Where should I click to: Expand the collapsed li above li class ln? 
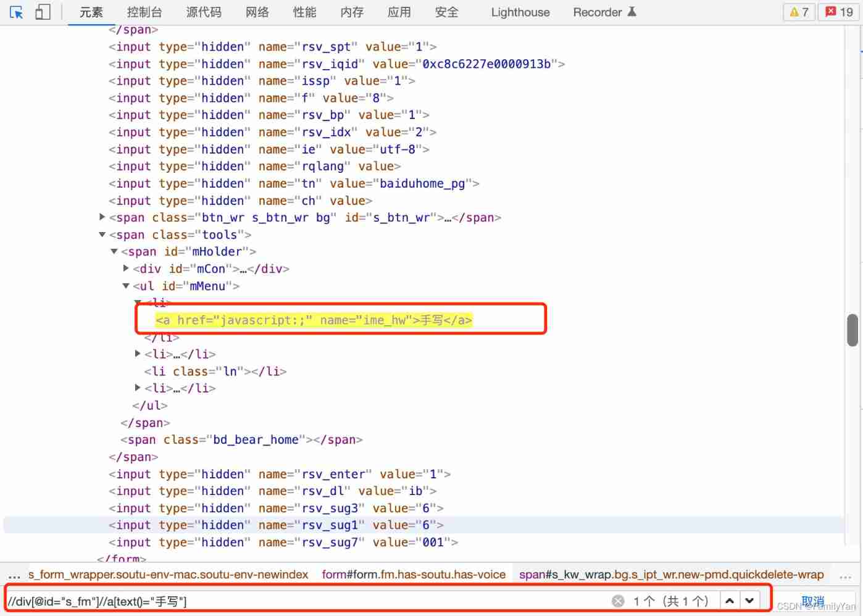(138, 353)
